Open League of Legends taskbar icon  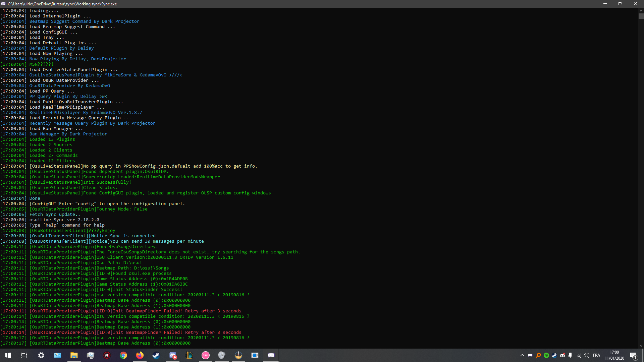[x=189, y=355]
